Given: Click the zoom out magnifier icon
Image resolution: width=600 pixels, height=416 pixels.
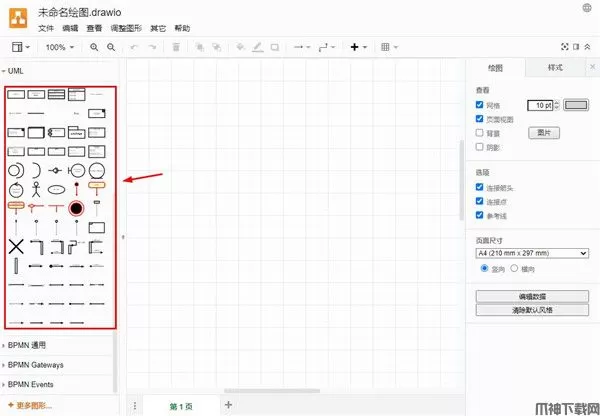Looking at the screenshot, I should point(111,47).
